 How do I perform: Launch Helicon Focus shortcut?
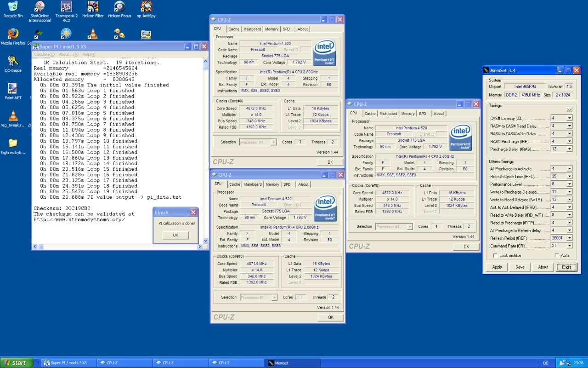pyautogui.click(x=119, y=7)
